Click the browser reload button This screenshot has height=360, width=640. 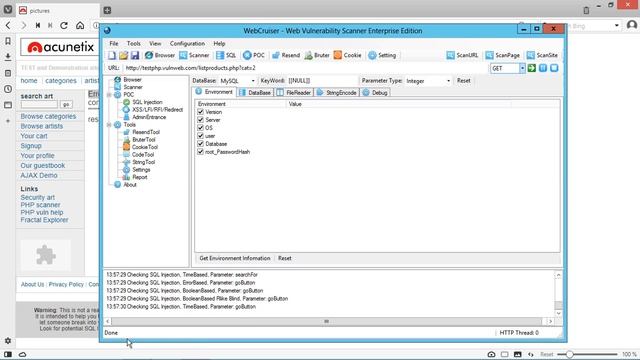(64, 25)
